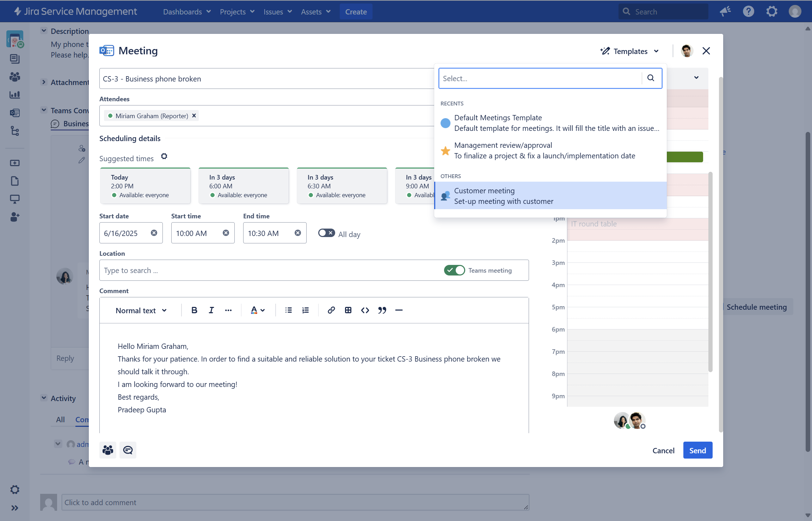Open the suggested times settings gear
Screen dimensions: 812x521
[164, 156]
